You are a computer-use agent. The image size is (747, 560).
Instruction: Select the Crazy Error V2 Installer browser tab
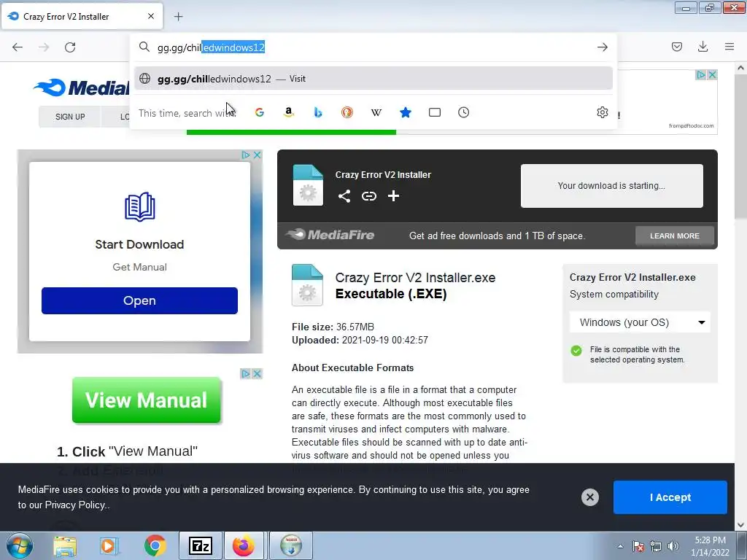[x=82, y=16]
